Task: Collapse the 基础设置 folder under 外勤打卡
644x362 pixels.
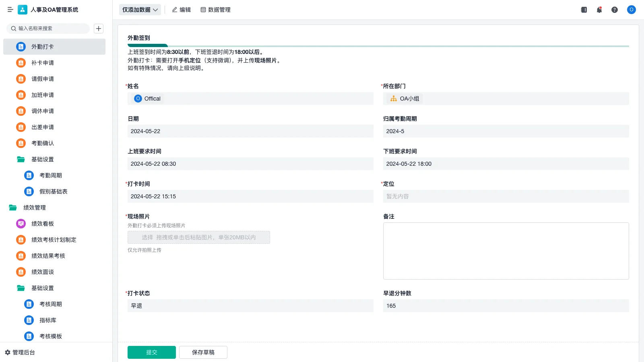Action: point(42,159)
